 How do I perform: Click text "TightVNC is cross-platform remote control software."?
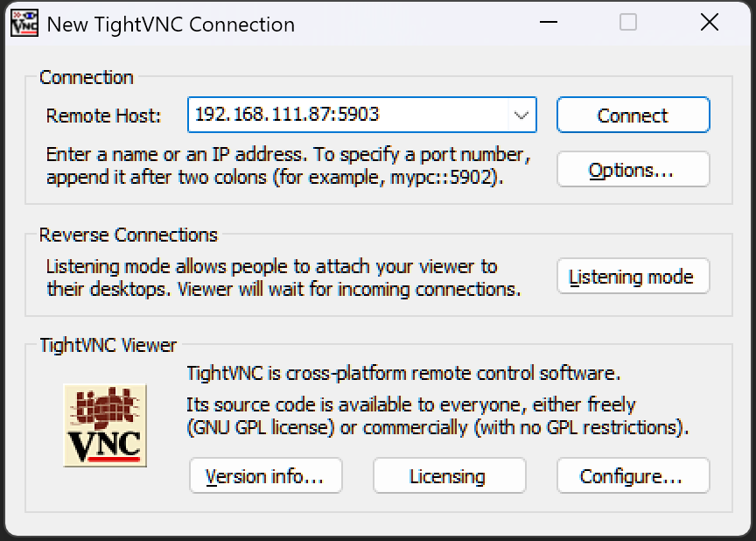tap(403, 373)
